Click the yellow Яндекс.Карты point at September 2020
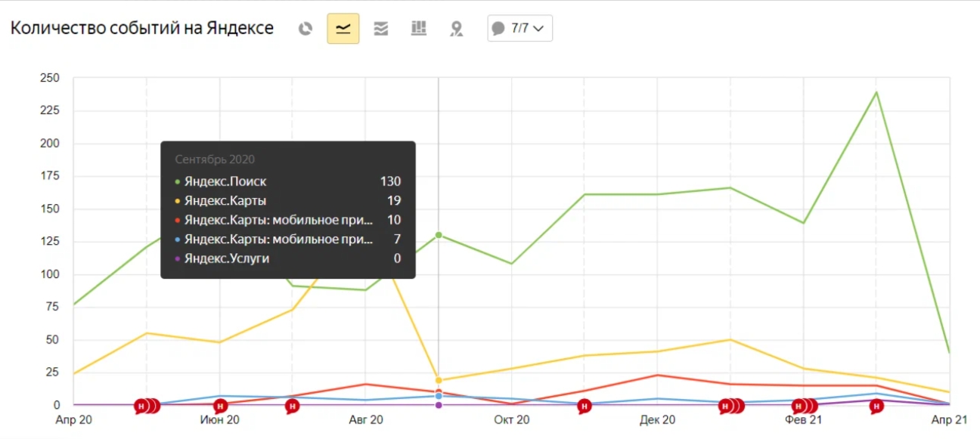This screenshot has height=439, width=980. point(439,380)
